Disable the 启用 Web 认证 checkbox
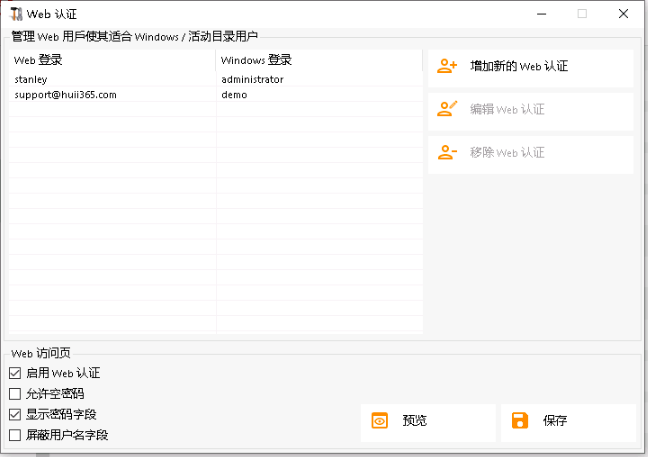648x457 pixels. point(15,373)
